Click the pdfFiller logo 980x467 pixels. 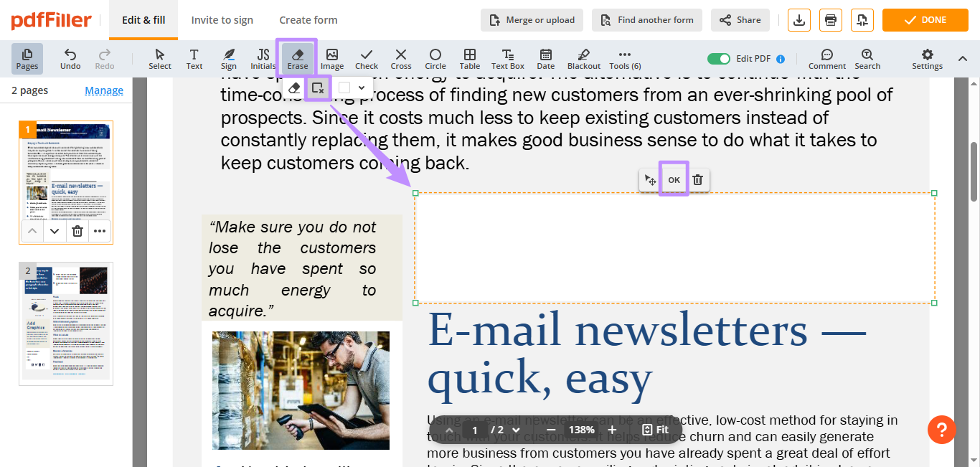point(52,20)
